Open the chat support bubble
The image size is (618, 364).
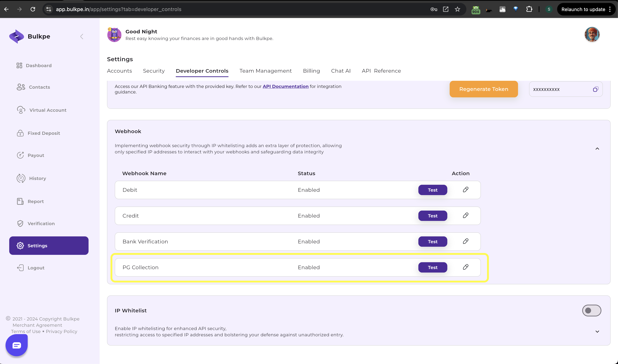pyautogui.click(x=17, y=345)
